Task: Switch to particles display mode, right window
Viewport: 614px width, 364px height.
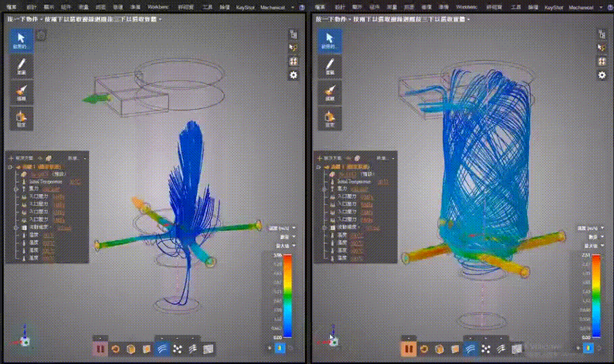Action: click(486, 348)
